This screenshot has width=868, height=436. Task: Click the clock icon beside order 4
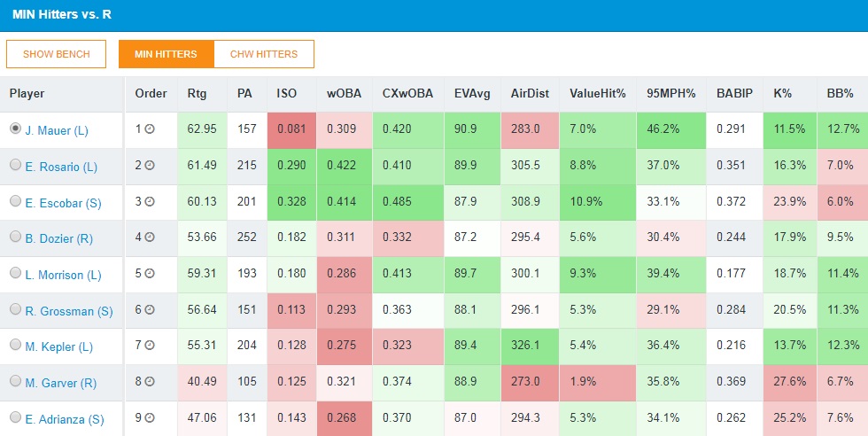pos(150,237)
